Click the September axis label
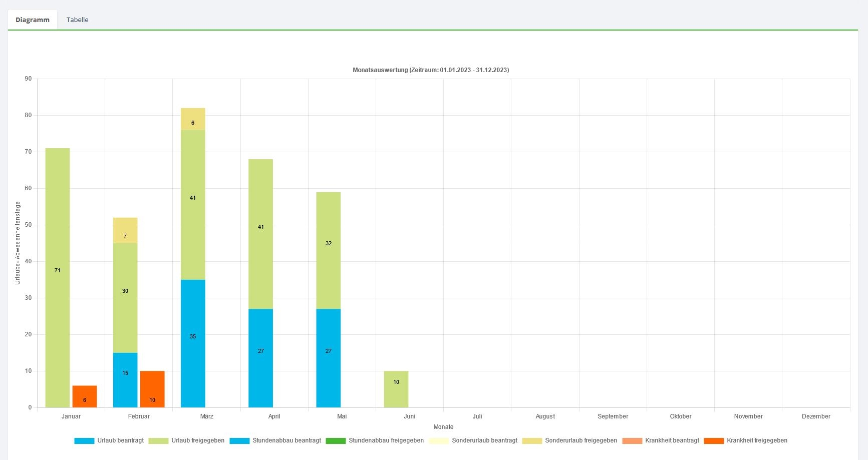The width and height of the screenshot is (868, 460). coord(613,416)
